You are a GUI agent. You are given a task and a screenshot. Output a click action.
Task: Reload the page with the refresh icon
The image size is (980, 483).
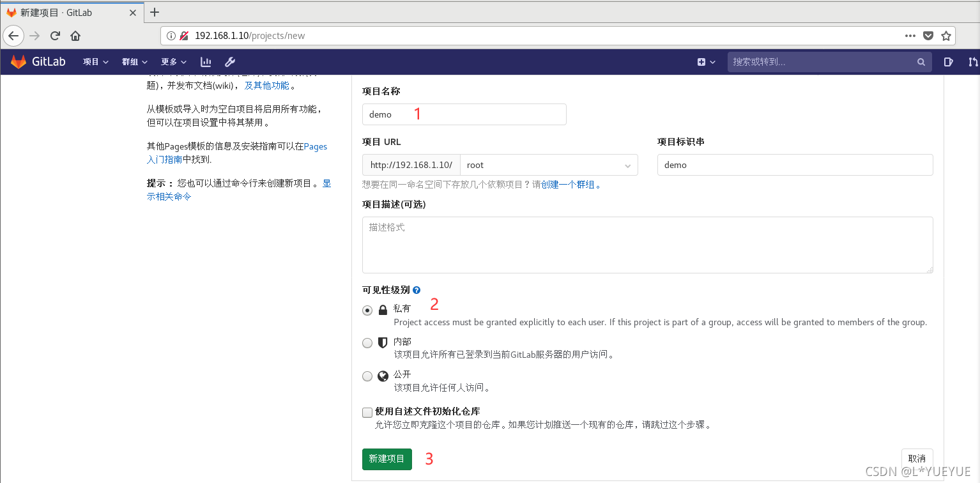point(55,36)
